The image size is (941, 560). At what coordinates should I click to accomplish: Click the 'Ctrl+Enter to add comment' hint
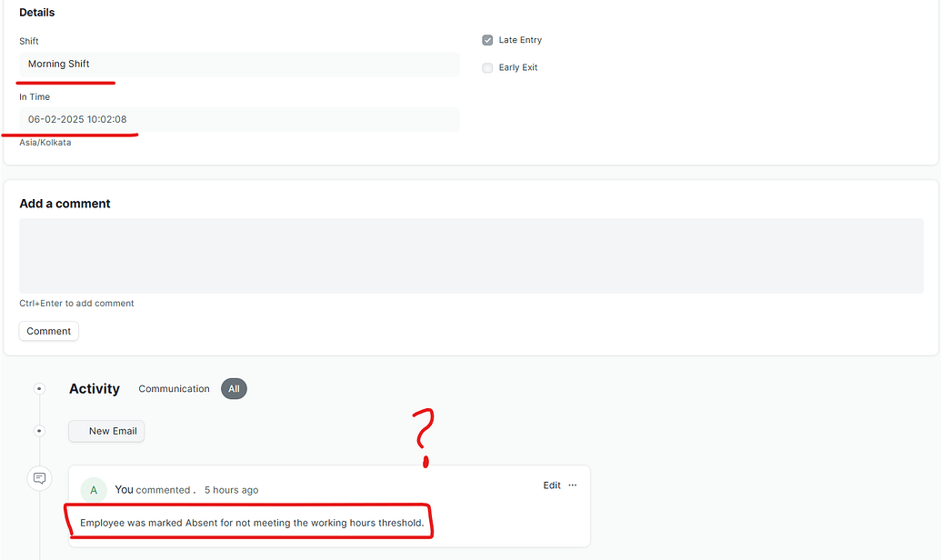pyautogui.click(x=76, y=304)
